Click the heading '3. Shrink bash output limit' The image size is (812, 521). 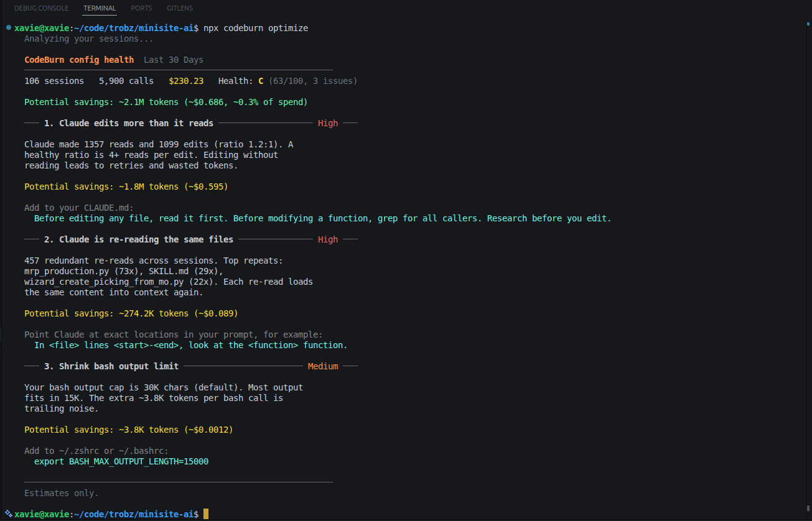coord(111,366)
